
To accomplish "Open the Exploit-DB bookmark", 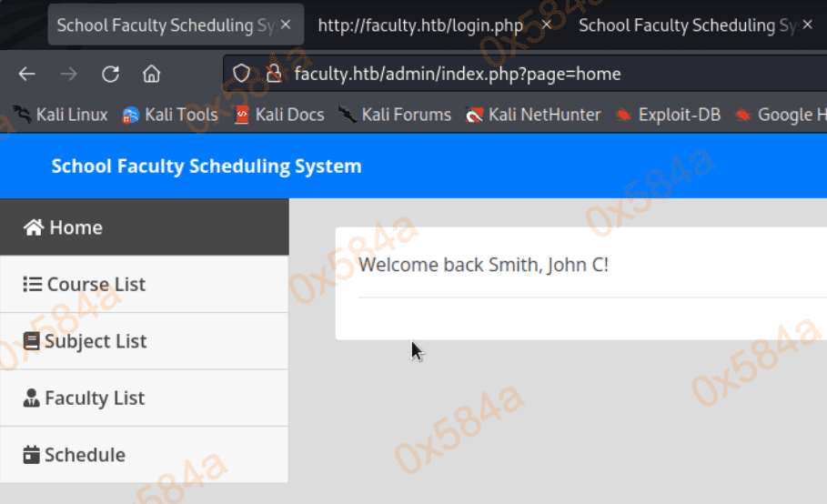I will click(668, 115).
